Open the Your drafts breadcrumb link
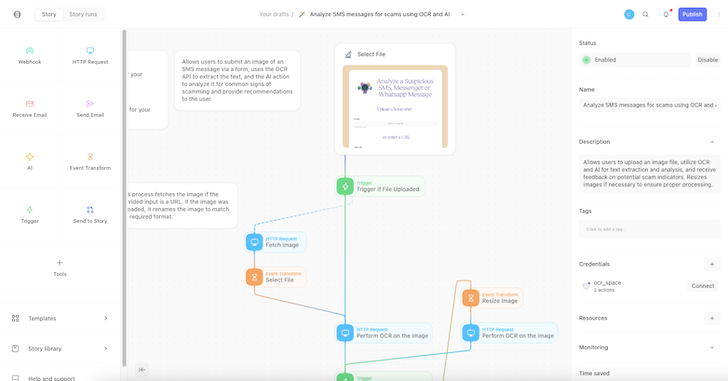The image size is (728, 381). tap(274, 14)
